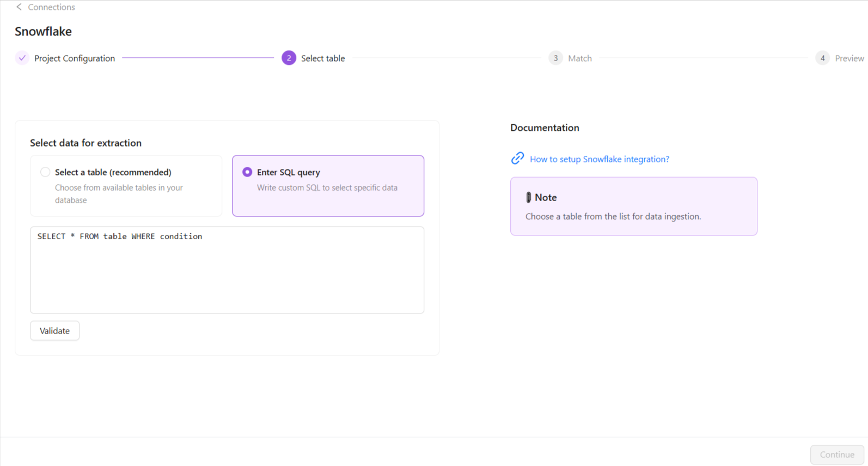Go to the Preview step
This screenshot has height=466, width=868.
pos(849,58)
